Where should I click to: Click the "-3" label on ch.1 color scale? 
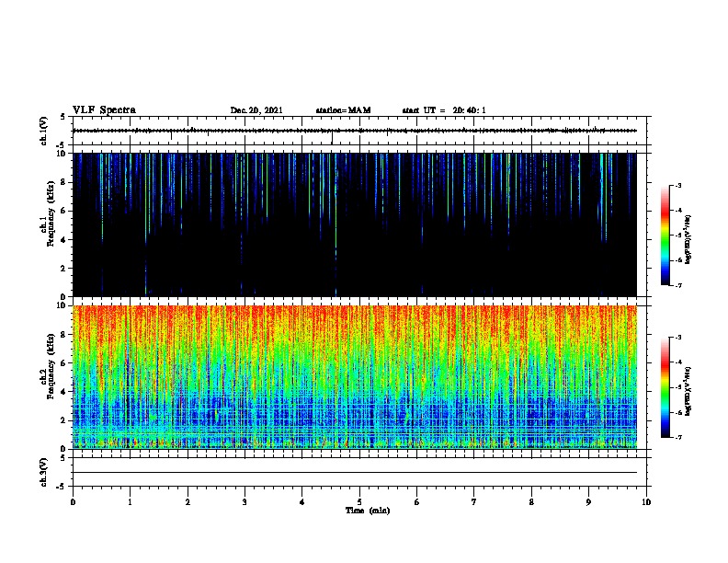point(677,186)
